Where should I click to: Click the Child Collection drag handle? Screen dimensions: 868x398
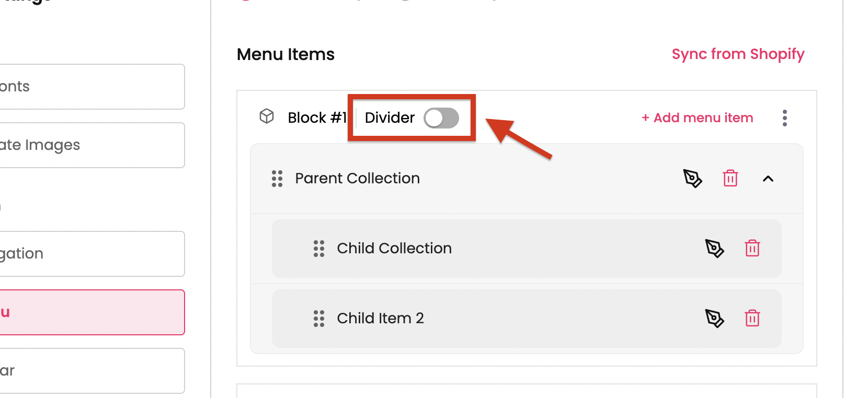tap(319, 249)
